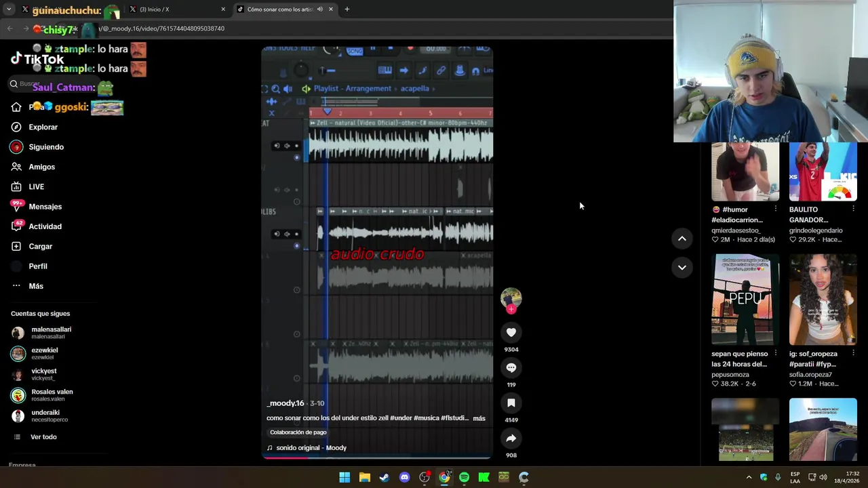868x488 pixels.
Task: Open Amigos in the sidebar
Action: coord(41,167)
